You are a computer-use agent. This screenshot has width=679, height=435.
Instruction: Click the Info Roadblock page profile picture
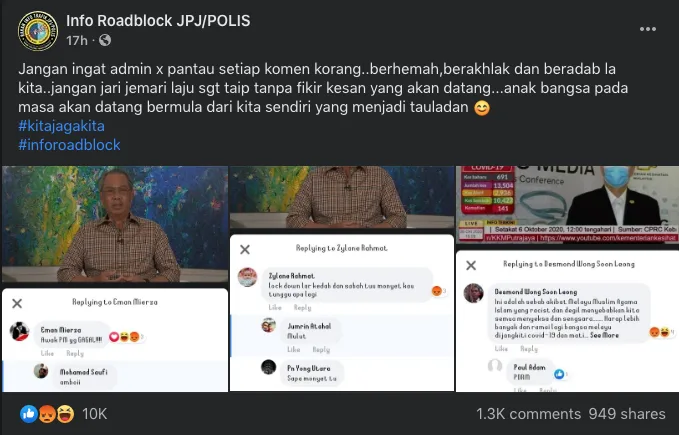pos(38,31)
